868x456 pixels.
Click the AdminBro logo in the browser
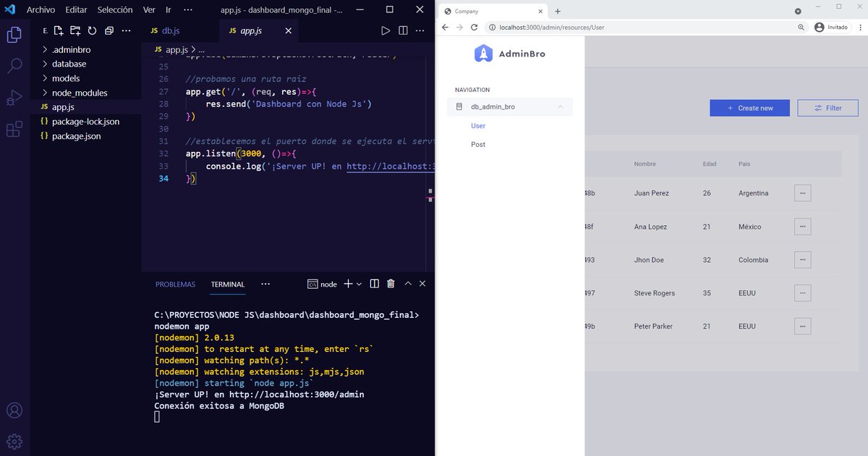coord(510,54)
